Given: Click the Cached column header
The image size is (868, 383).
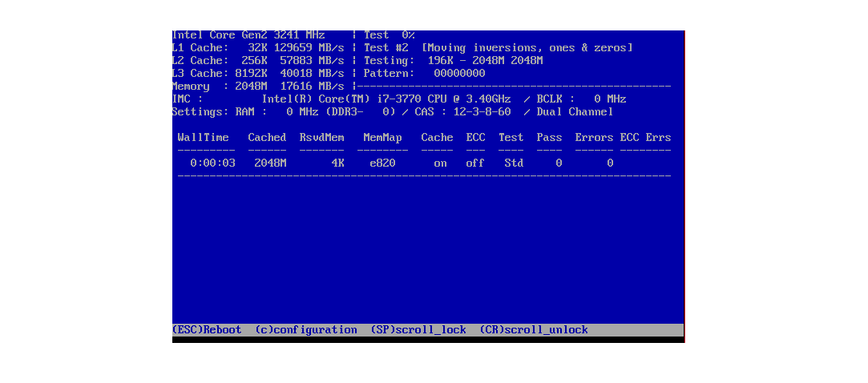Looking at the screenshot, I should [x=267, y=137].
